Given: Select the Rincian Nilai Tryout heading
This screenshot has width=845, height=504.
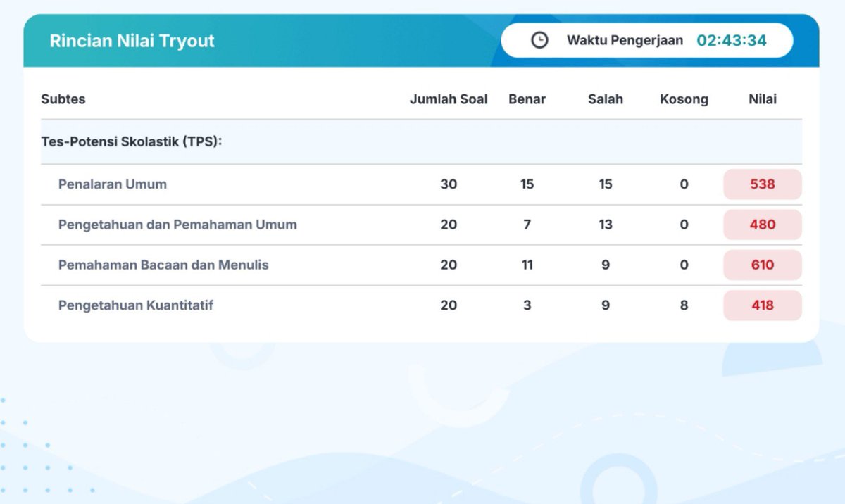Looking at the screenshot, I should tap(132, 40).
